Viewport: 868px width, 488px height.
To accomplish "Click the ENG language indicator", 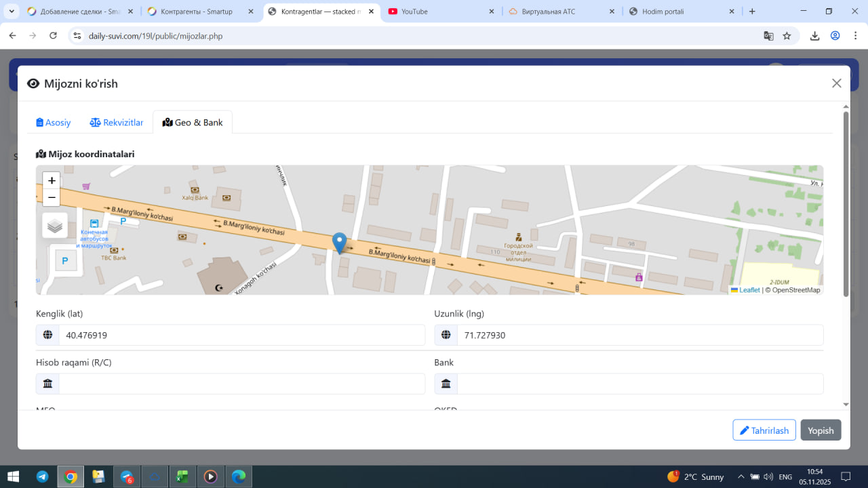I will click(785, 476).
